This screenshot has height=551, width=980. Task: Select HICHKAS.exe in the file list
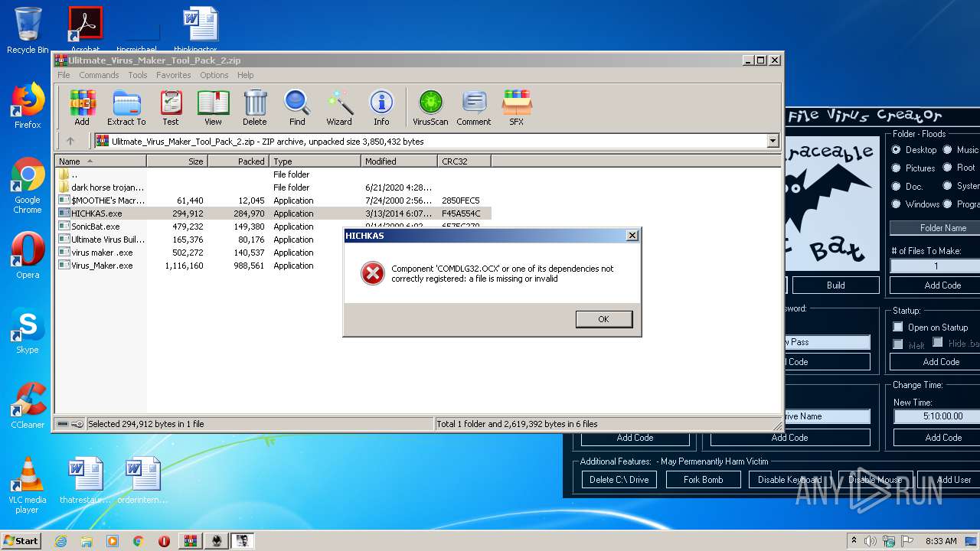pyautogui.click(x=273, y=214)
